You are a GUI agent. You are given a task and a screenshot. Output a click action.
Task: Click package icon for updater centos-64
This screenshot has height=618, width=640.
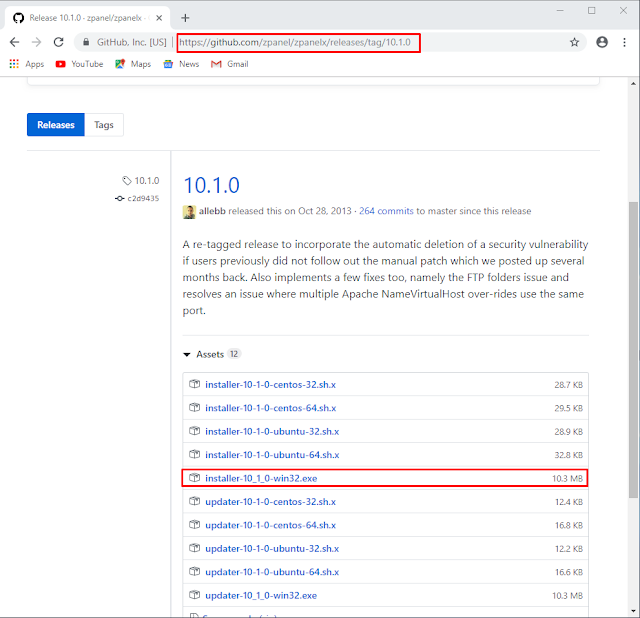[x=195, y=525]
